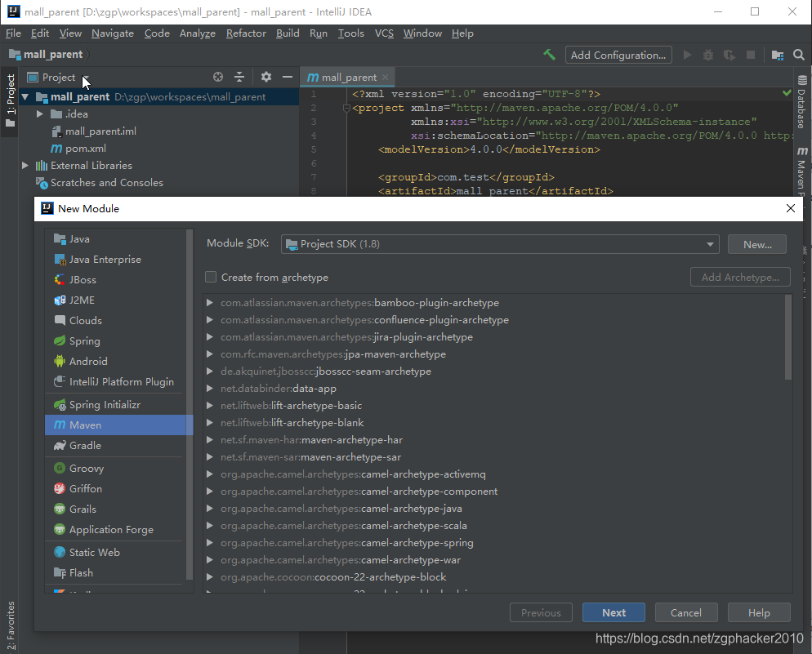Click the Debug bug icon in toolbar
812x654 pixels.
(708, 55)
